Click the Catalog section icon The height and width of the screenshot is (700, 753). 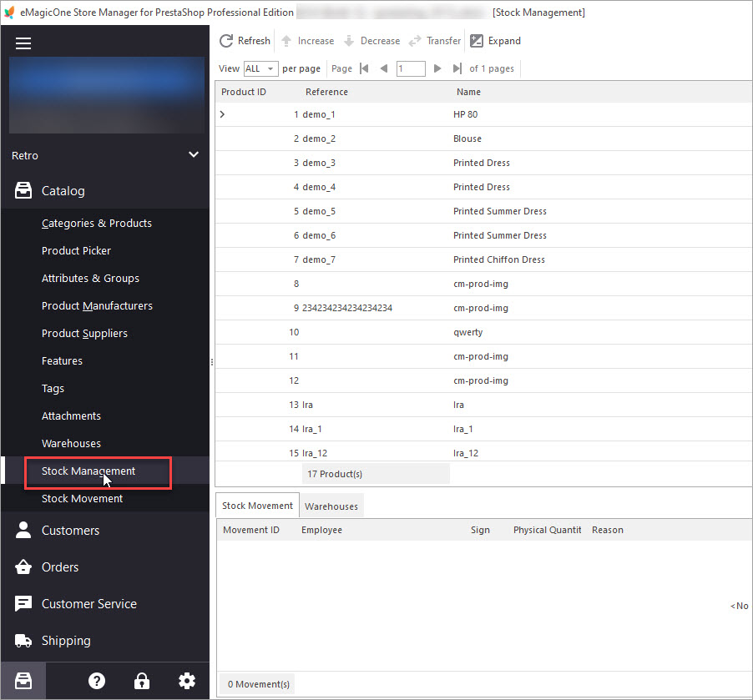click(23, 190)
